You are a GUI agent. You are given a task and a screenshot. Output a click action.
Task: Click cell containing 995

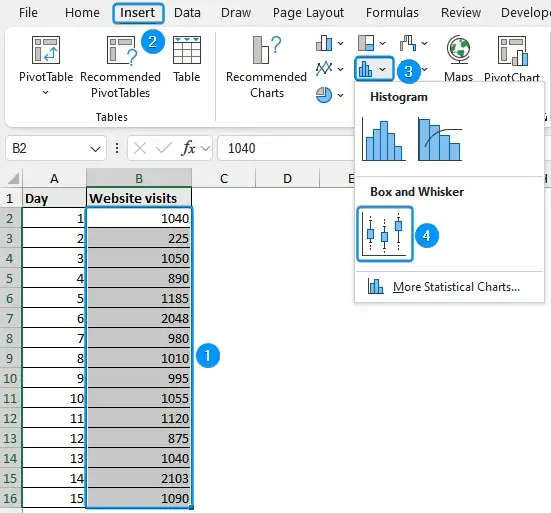click(x=139, y=378)
